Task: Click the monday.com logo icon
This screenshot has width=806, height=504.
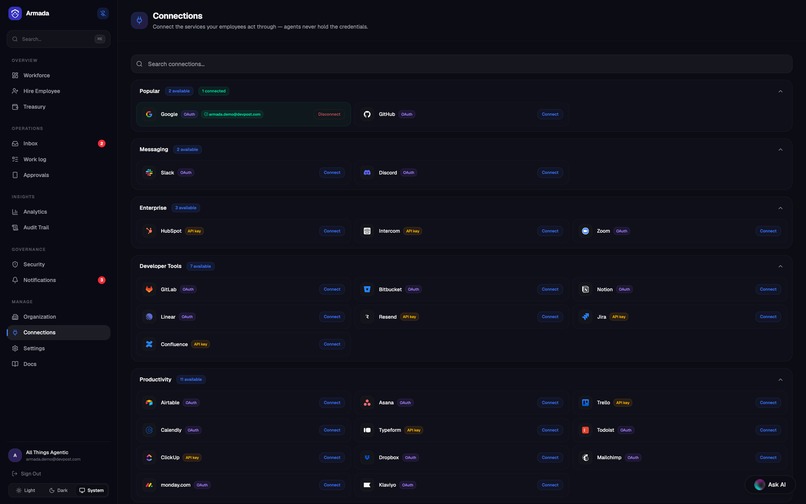Action: tap(149, 485)
